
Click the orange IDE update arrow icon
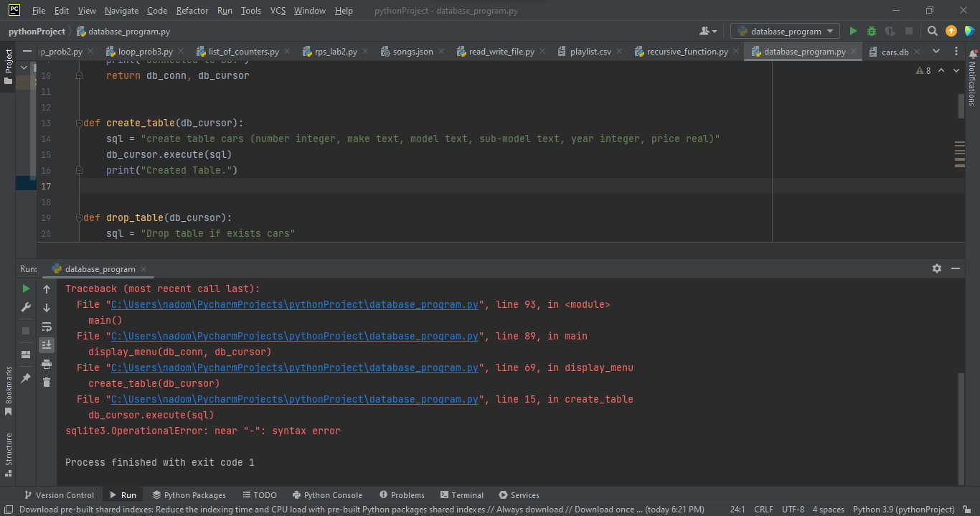tap(951, 31)
